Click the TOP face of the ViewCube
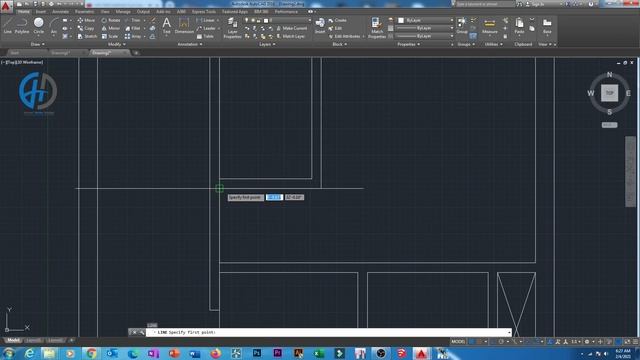The height and width of the screenshot is (360, 640). pos(609,93)
